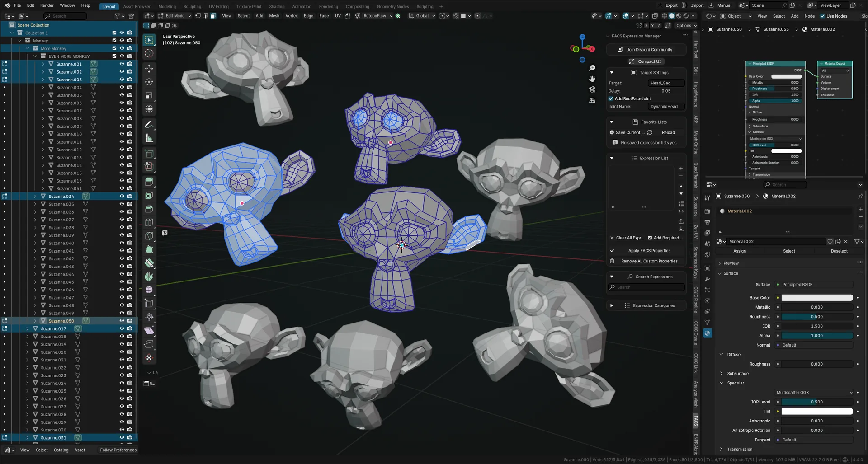Expand the Transmission section in properties
The image size is (868, 464).
(721, 450)
